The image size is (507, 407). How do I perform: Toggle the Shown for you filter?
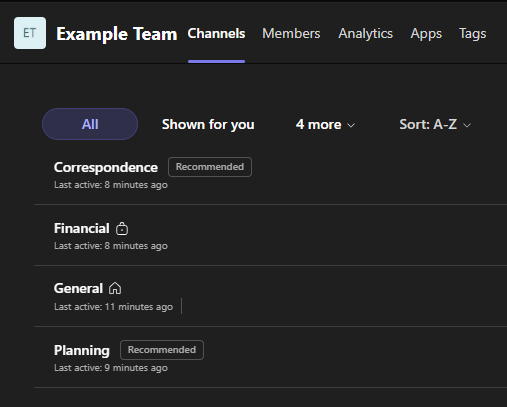click(x=208, y=124)
